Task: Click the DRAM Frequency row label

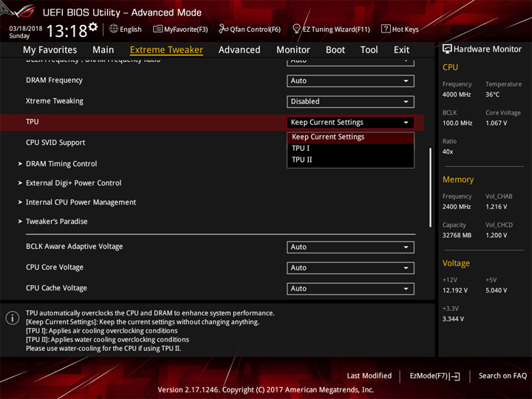Action: 54,81
